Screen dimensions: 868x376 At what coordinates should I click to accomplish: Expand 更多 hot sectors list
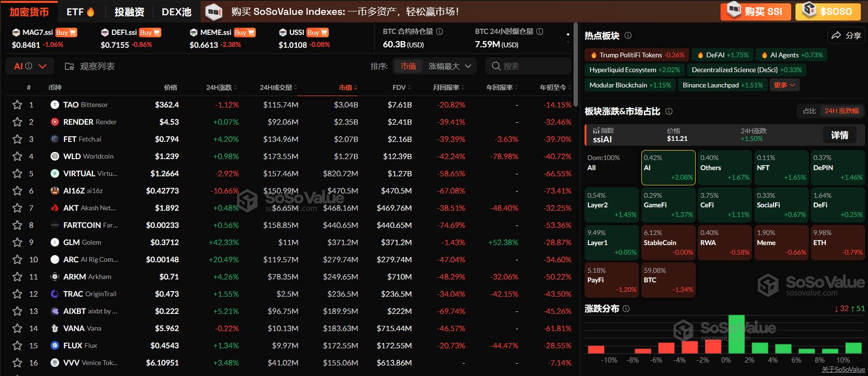[784, 85]
